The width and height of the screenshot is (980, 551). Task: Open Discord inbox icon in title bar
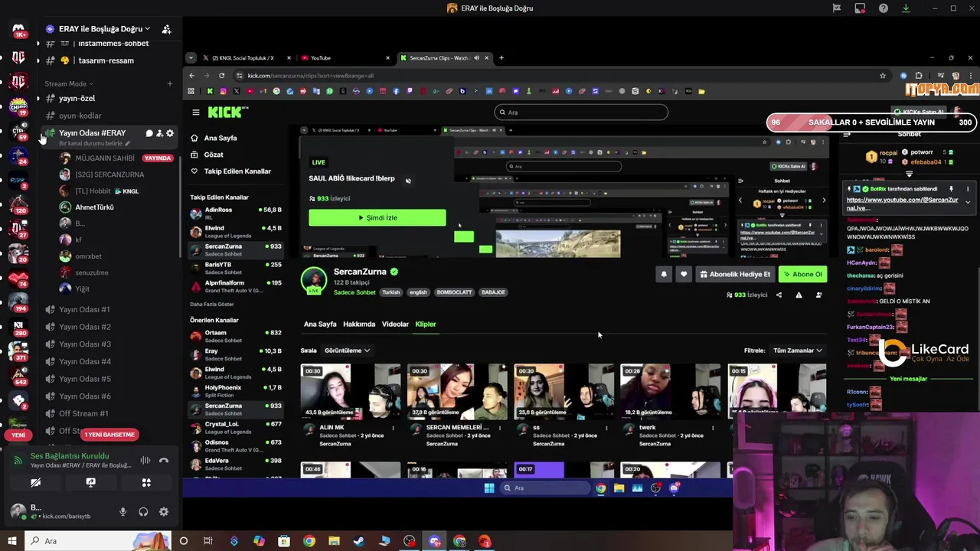[x=860, y=8]
